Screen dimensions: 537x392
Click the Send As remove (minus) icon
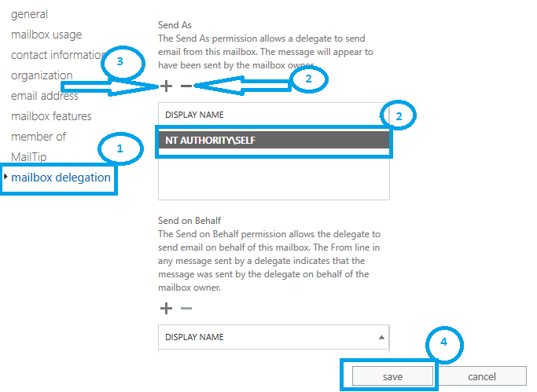(186, 85)
